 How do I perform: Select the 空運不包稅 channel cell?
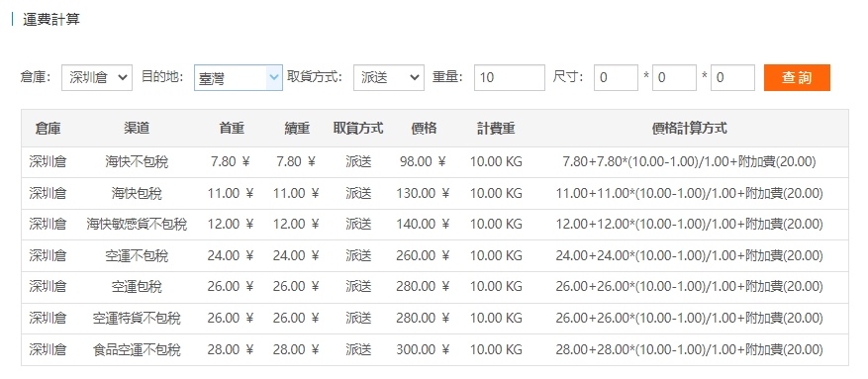tap(137, 256)
